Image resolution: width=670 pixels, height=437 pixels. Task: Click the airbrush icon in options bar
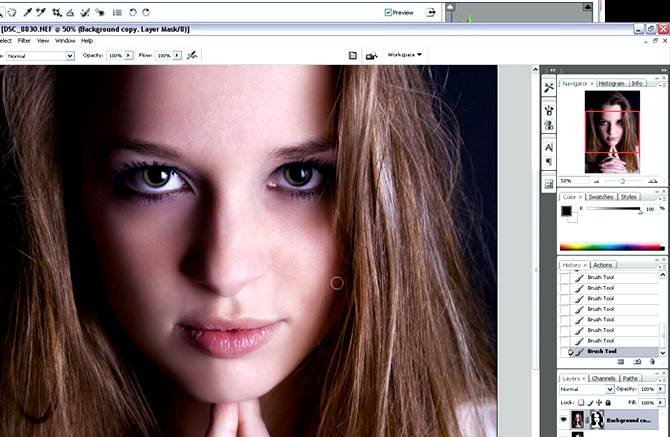coord(193,56)
